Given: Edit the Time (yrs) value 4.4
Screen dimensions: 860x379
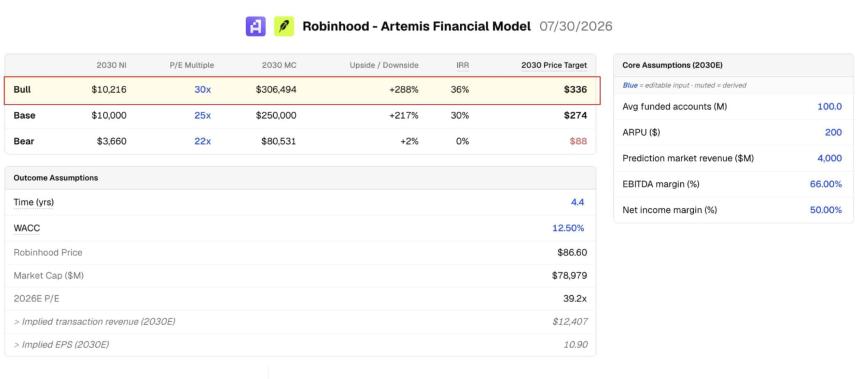Looking at the screenshot, I should click(578, 202).
